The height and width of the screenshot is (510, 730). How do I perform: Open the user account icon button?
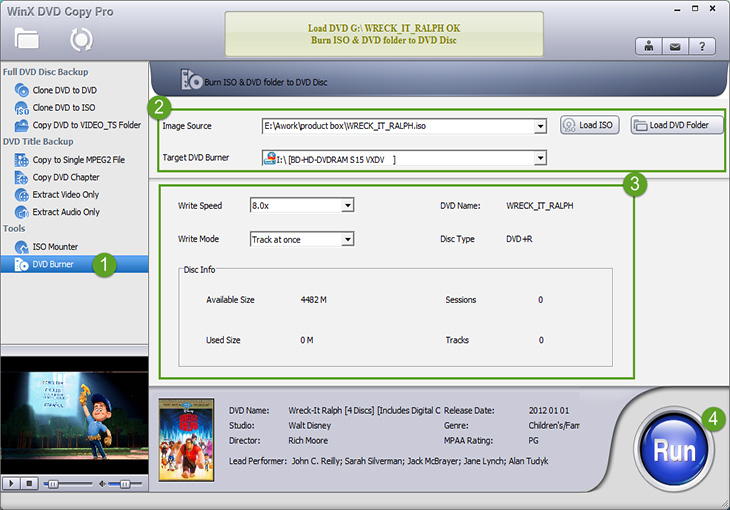tap(649, 46)
